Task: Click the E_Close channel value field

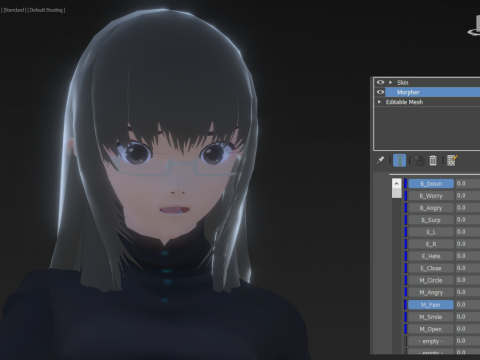Action: [x=468, y=268]
